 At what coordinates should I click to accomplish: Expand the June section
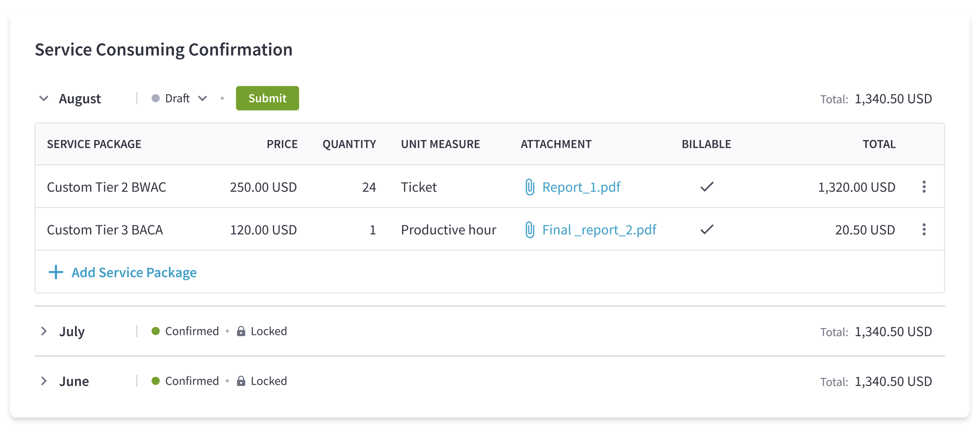[44, 381]
